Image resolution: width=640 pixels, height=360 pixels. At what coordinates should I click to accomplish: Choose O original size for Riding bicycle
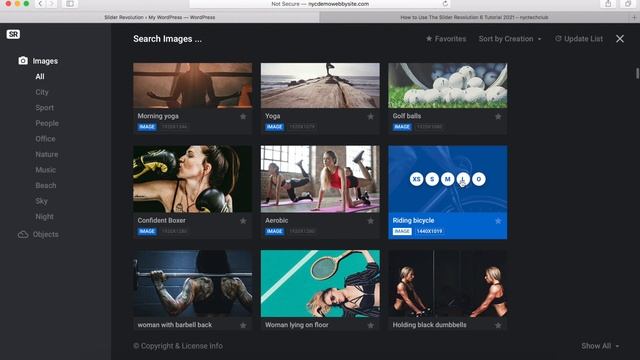[x=479, y=179]
